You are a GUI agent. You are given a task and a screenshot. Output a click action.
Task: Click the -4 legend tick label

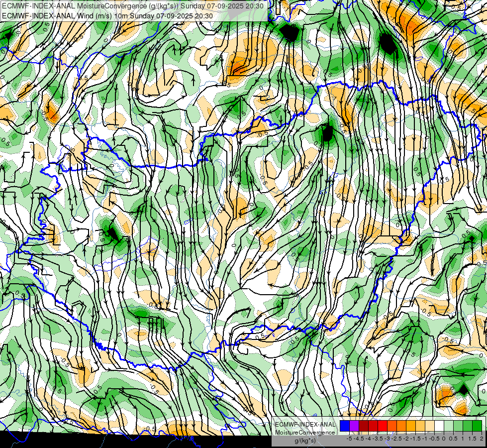click(x=368, y=439)
